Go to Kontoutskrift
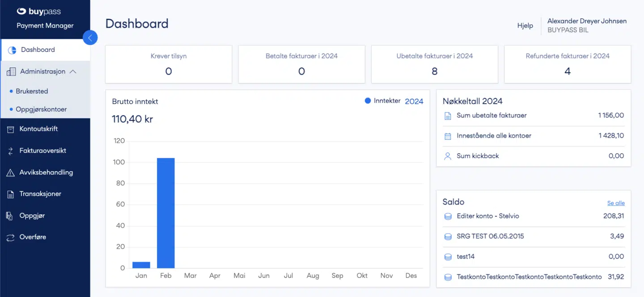 [x=38, y=129]
